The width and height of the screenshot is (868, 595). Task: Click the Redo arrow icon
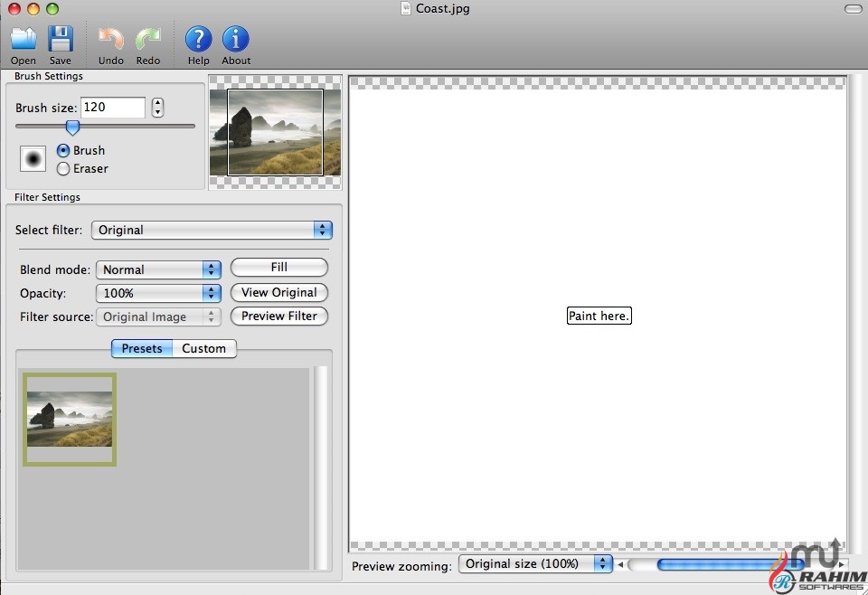coord(147,40)
